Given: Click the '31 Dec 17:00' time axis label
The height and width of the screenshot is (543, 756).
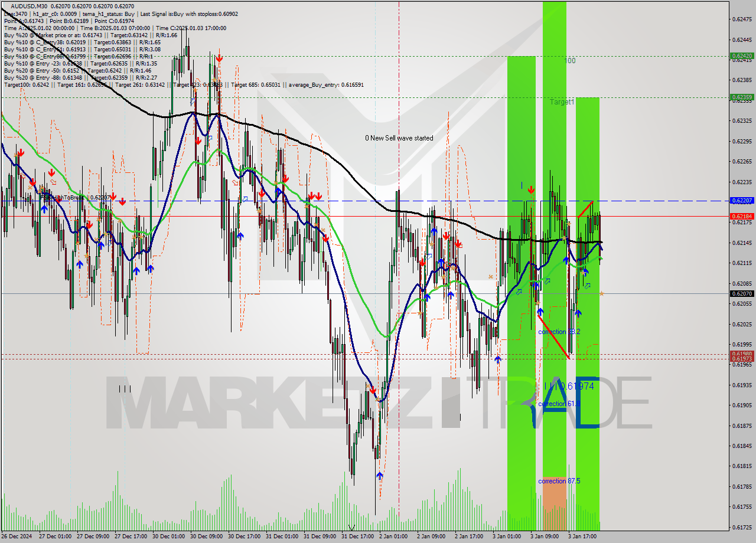Looking at the screenshot, I should [358, 537].
